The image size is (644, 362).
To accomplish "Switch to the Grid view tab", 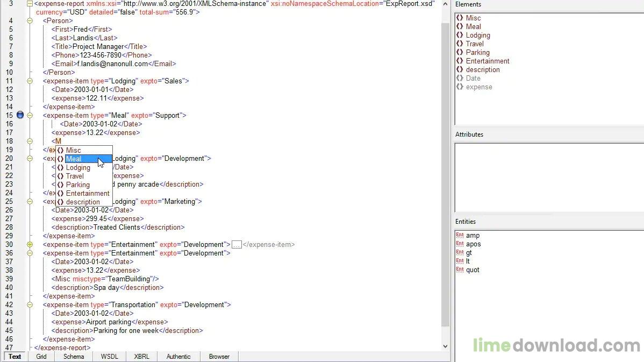I will pyautogui.click(x=41, y=356).
